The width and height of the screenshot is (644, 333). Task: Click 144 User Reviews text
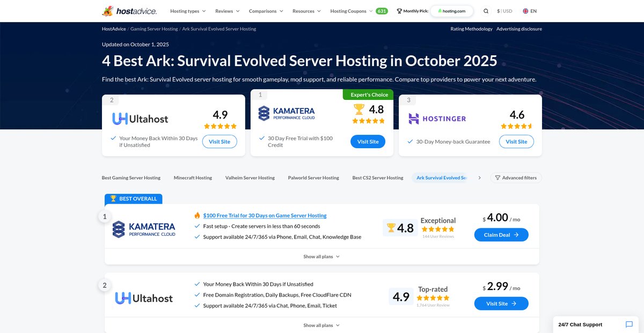point(438,236)
